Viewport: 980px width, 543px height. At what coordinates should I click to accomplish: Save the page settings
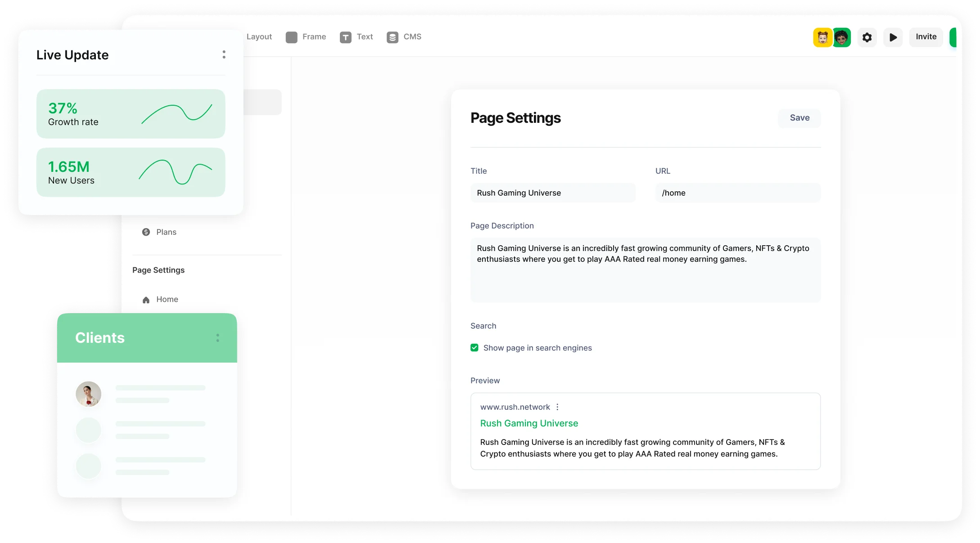coord(799,118)
